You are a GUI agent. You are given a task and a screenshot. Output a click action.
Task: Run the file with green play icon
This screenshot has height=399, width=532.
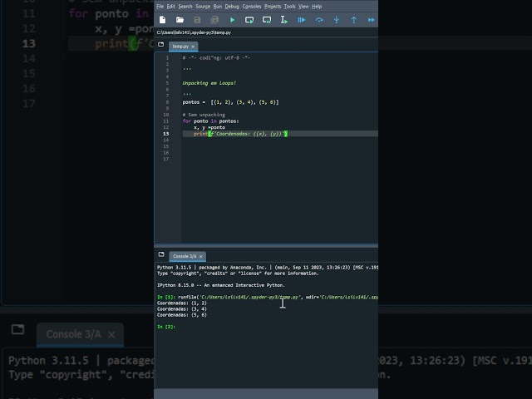tap(232, 20)
